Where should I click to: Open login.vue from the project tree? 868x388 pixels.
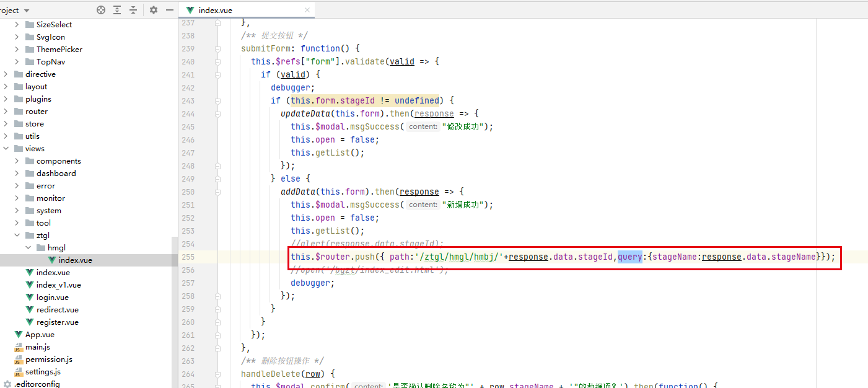[52, 298]
